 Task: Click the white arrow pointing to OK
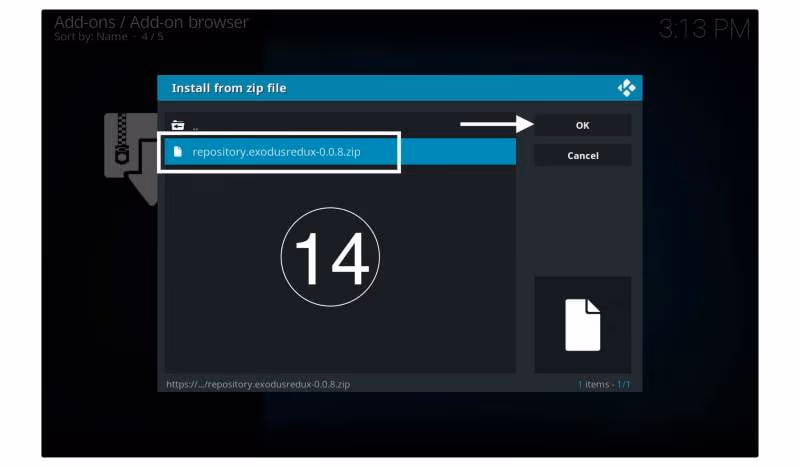pyautogui.click(x=495, y=125)
